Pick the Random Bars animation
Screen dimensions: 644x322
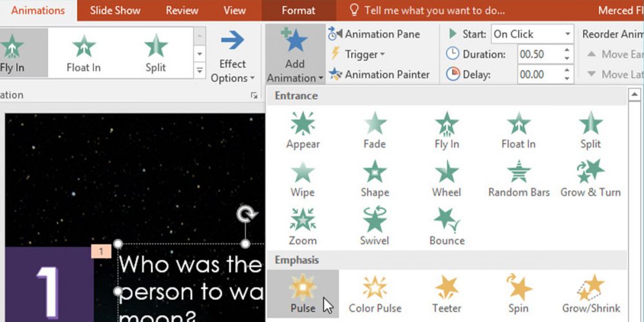tap(518, 178)
